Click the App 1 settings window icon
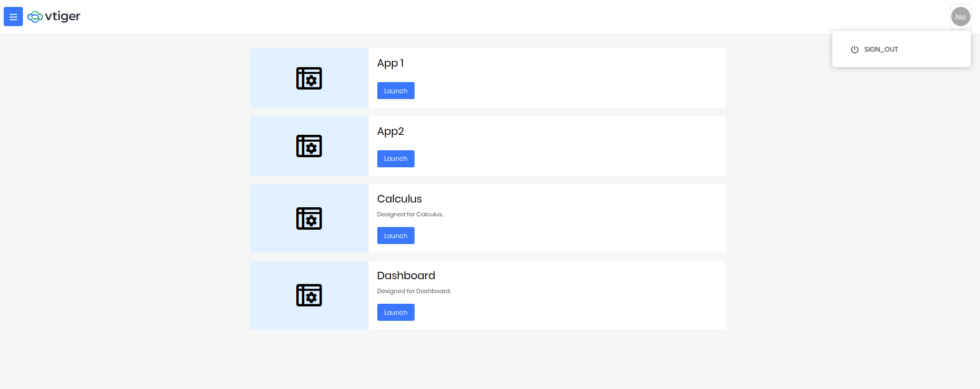Image resolution: width=980 pixels, height=389 pixels. pos(309,78)
